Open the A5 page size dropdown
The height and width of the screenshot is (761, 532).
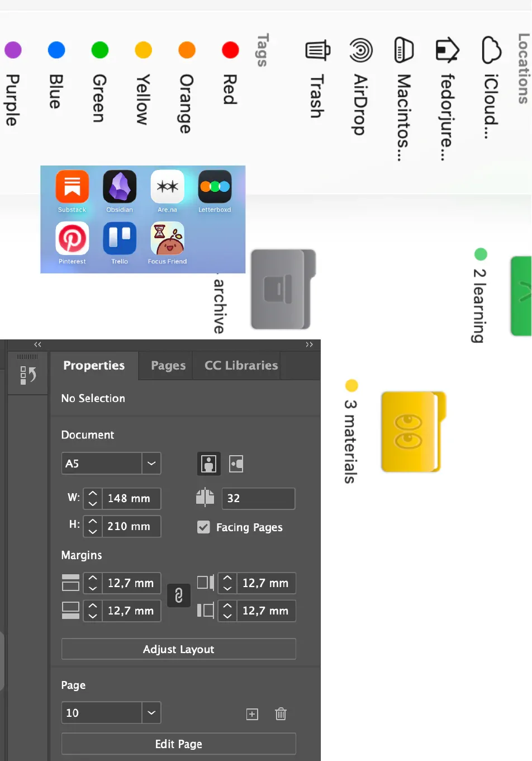point(151,464)
